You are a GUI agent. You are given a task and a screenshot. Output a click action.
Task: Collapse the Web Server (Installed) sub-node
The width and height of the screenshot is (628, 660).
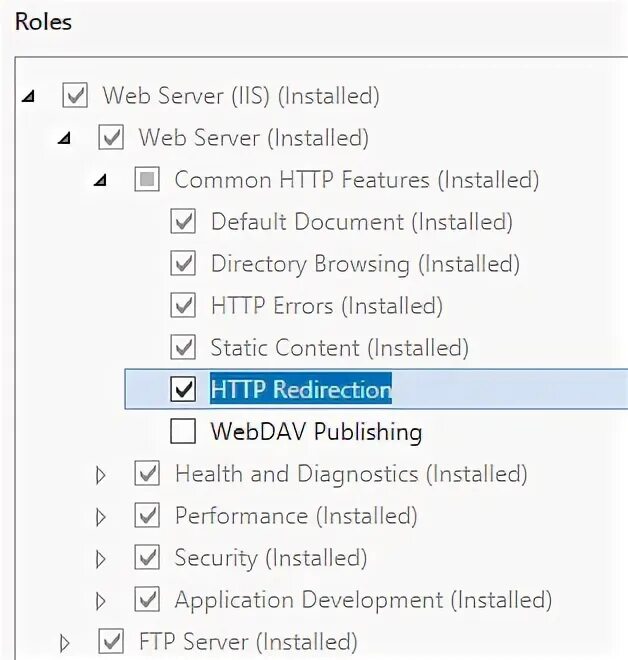[64, 138]
